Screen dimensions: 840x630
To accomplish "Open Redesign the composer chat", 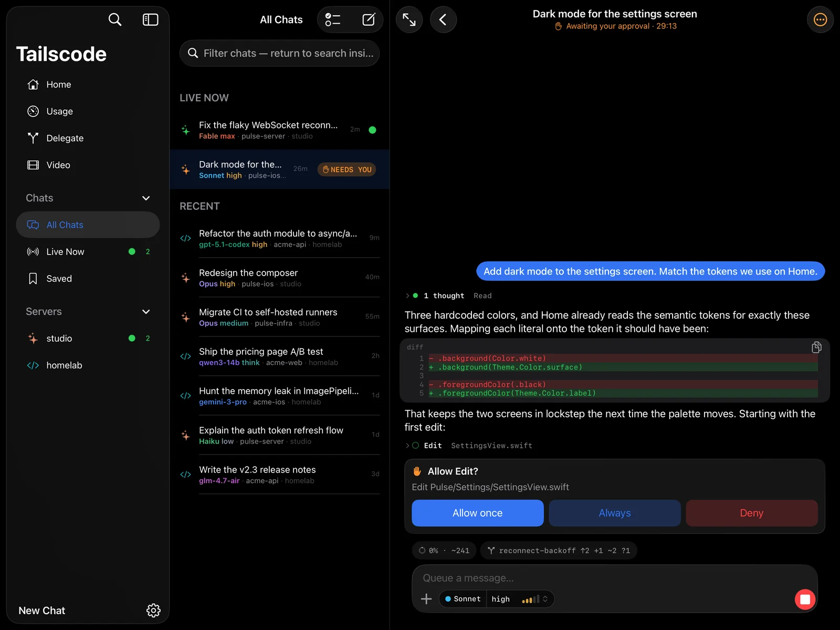I will pyautogui.click(x=279, y=277).
